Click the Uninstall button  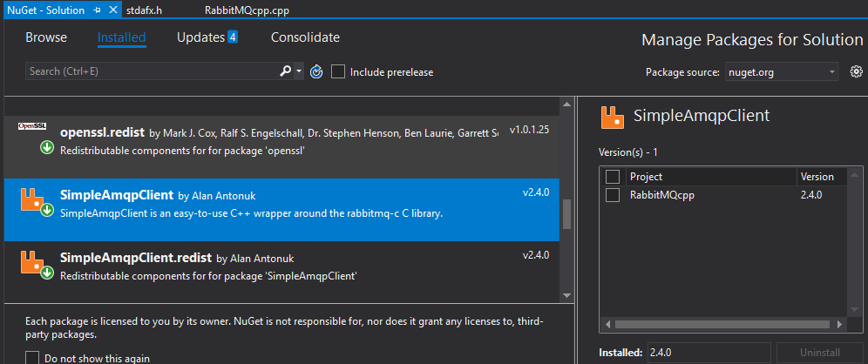click(x=820, y=353)
